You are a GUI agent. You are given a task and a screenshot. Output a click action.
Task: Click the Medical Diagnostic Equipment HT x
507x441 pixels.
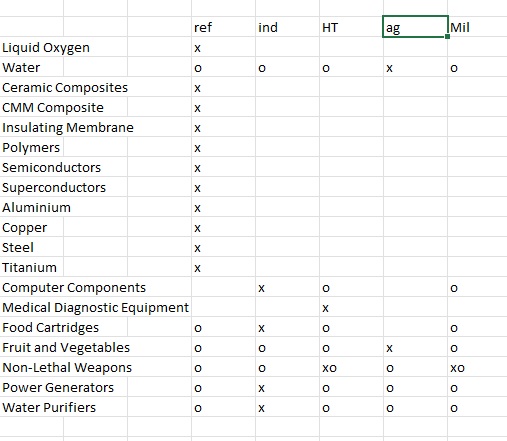pos(325,308)
